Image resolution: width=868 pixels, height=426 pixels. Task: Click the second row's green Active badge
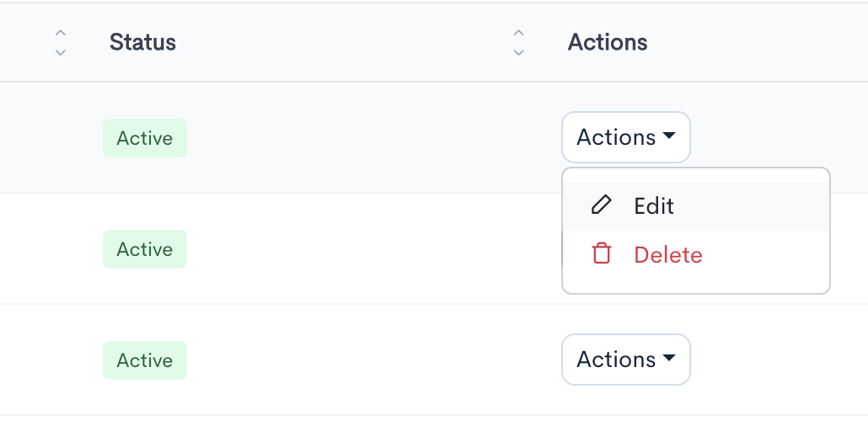(x=145, y=249)
